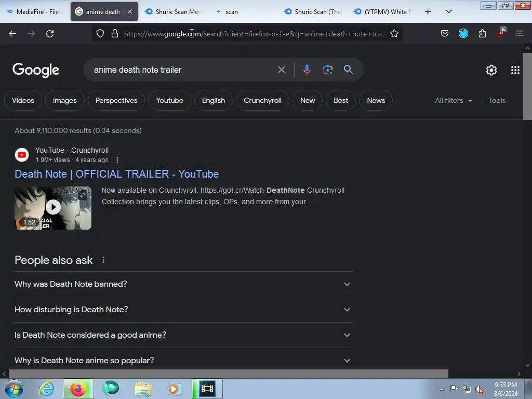Go back to the previous page
The width and height of the screenshot is (532, 399).
click(x=12, y=34)
